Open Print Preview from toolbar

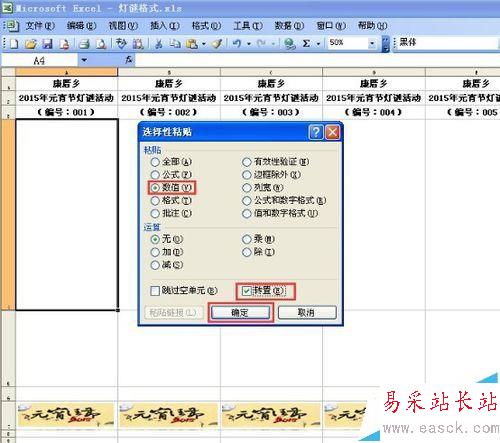(x=101, y=44)
